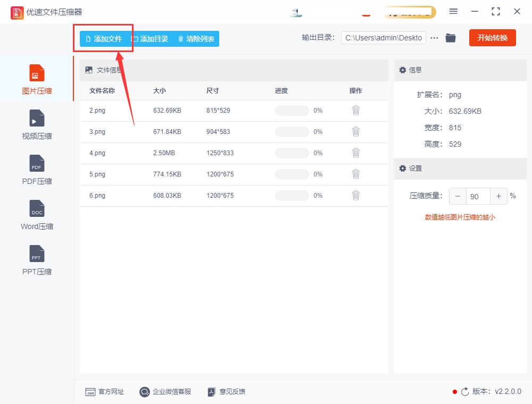Remove 4.png with its trash icon

[x=355, y=153]
